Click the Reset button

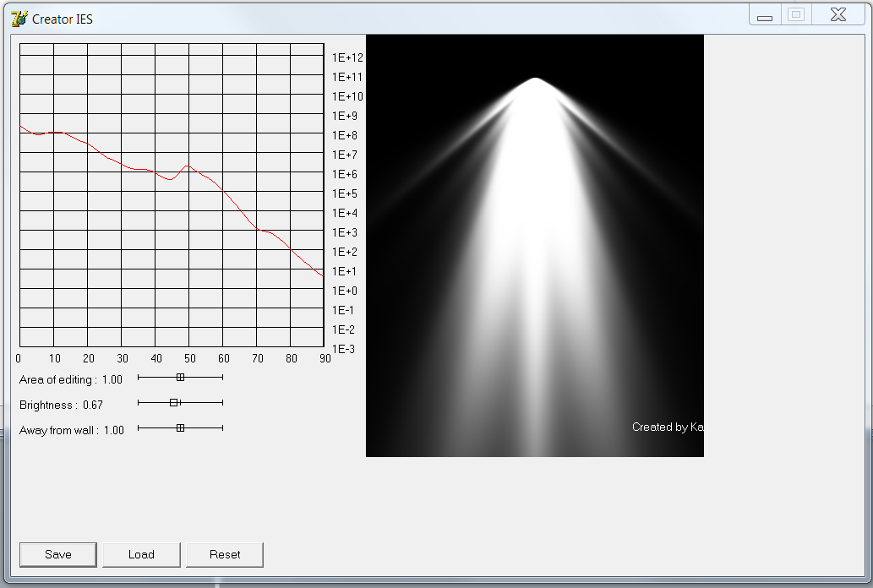click(x=225, y=554)
